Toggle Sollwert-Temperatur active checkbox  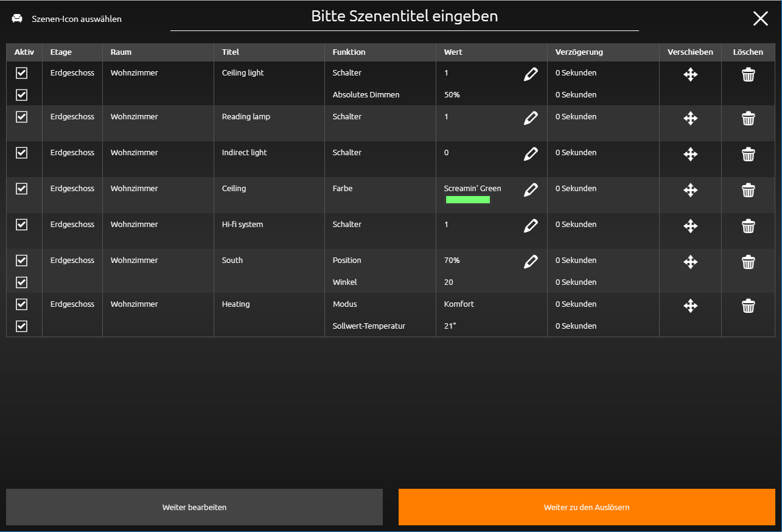(x=21, y=326)
